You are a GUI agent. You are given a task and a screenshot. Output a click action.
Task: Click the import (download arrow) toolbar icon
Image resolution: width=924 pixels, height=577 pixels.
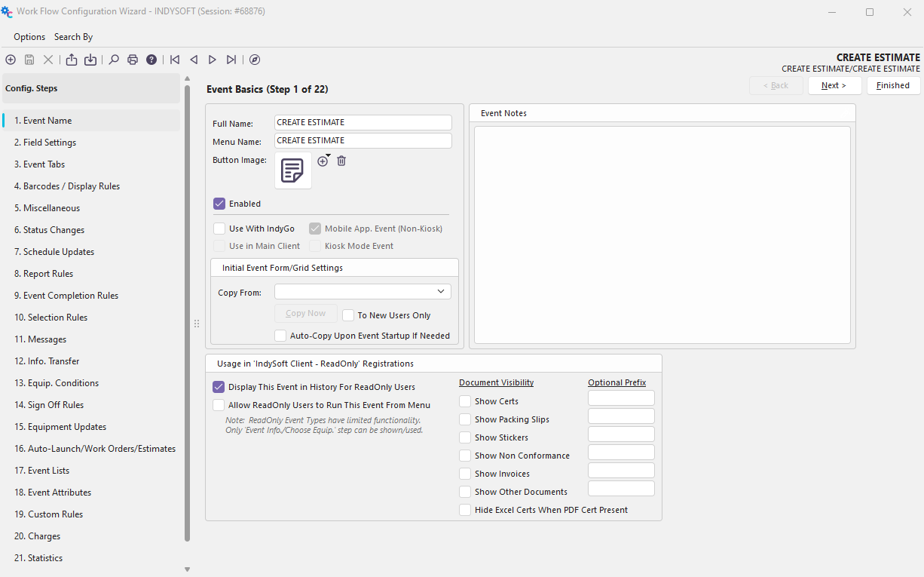point(90,60)
